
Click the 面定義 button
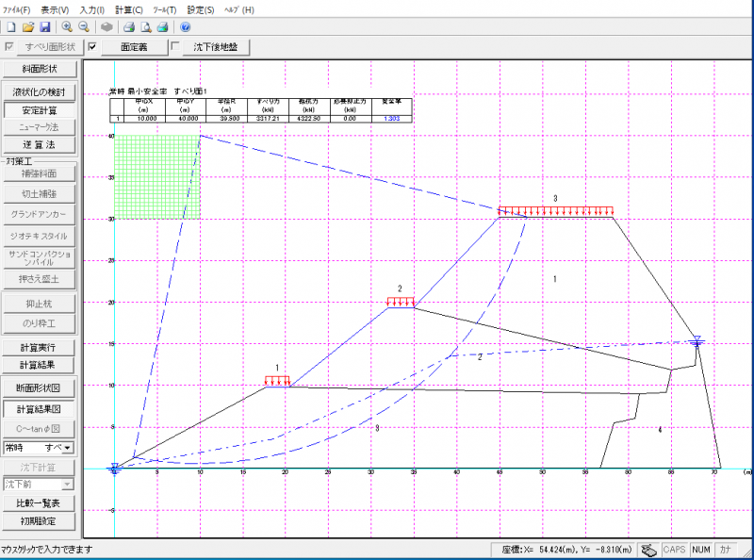134,47
